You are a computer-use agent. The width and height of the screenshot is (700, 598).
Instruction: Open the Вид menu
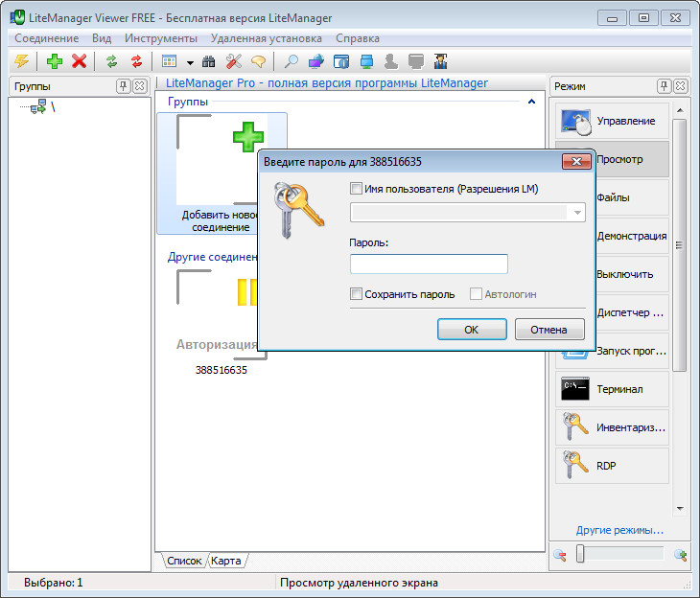[x=102, y=38]
